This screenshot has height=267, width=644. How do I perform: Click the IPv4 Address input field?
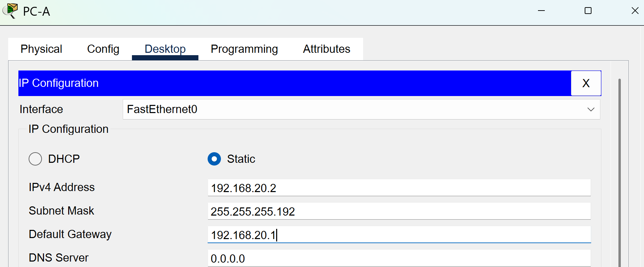(399, 188)
